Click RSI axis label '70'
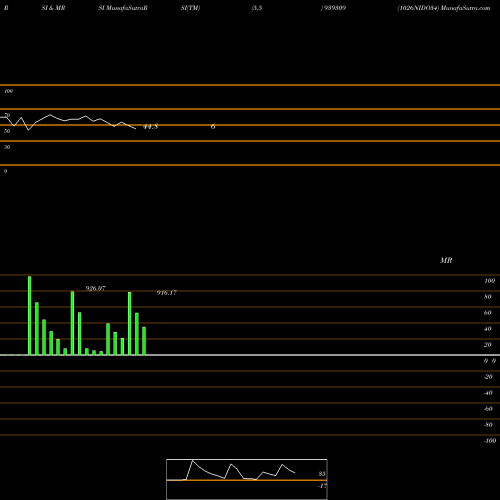This screenshot has width=500, height=500. tap(7, 115)
